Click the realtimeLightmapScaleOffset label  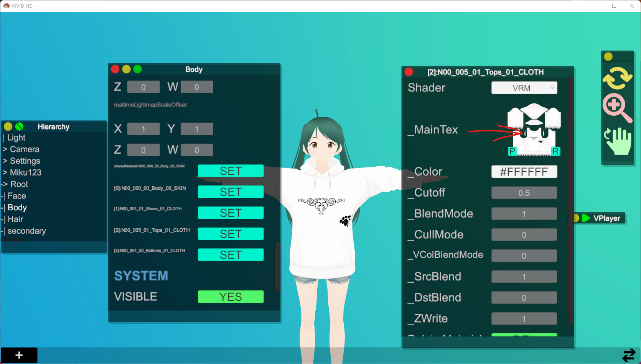(150, 105)
